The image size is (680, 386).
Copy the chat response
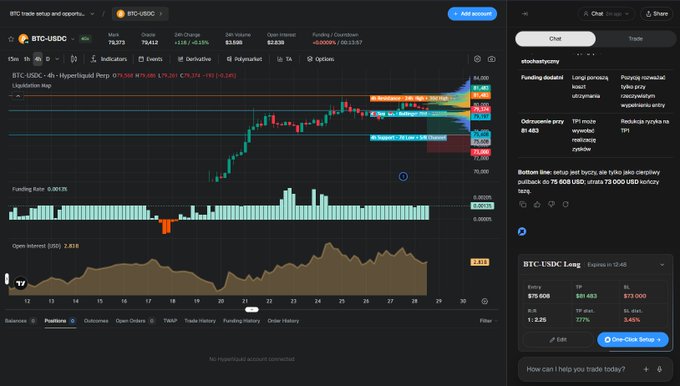pos(523,204)
